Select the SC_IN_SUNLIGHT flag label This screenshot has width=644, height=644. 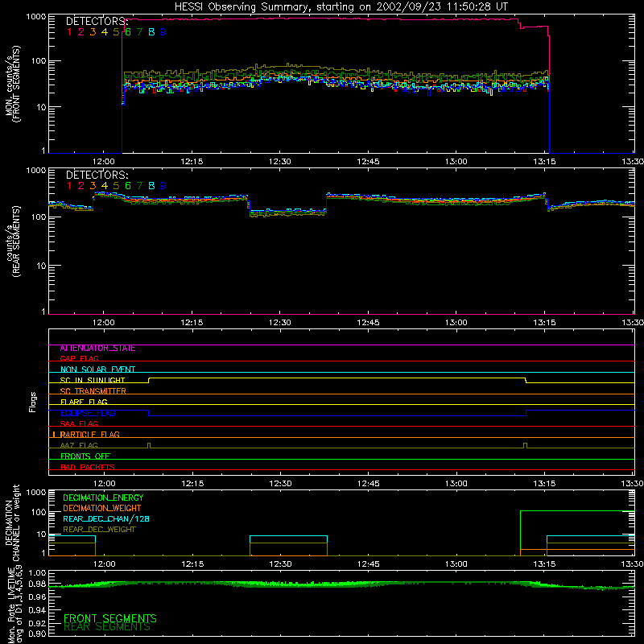[93, 380]
